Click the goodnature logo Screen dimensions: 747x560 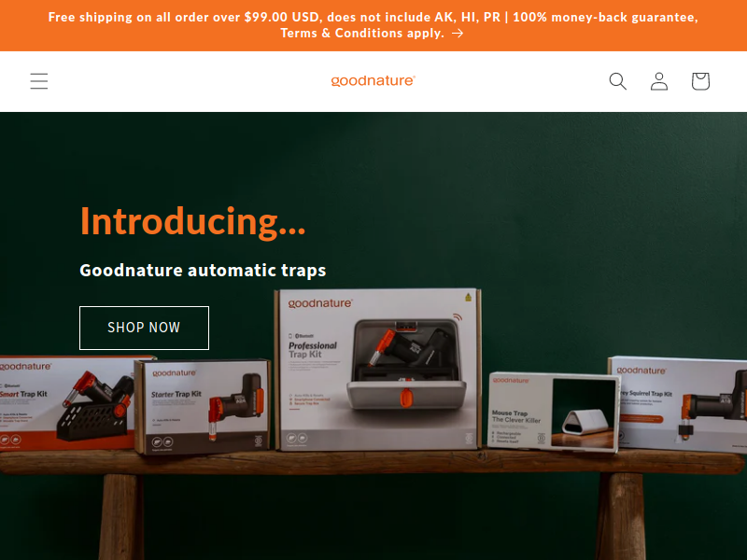coord(373,81)
